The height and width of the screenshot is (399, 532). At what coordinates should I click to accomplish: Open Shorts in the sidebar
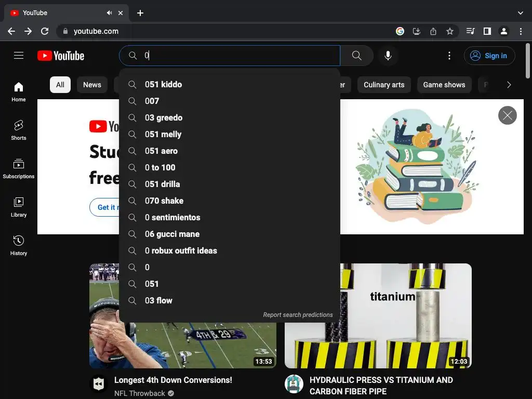[19, 130]
